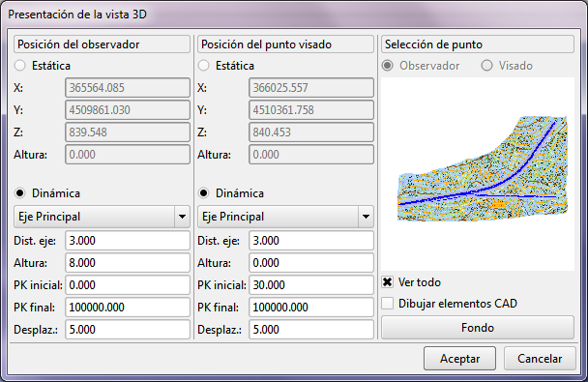Select Estática radio under Posición del observador
Screen dimensions: 588x382
20,66
